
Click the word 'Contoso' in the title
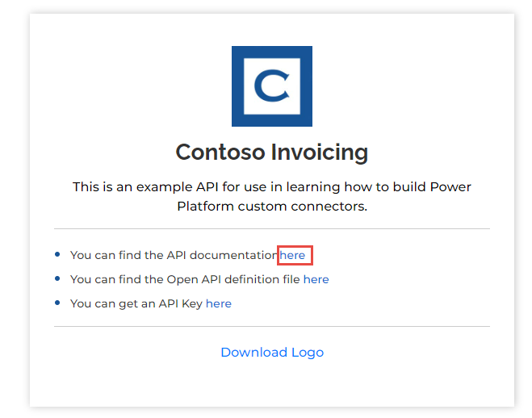coord(220,152)
